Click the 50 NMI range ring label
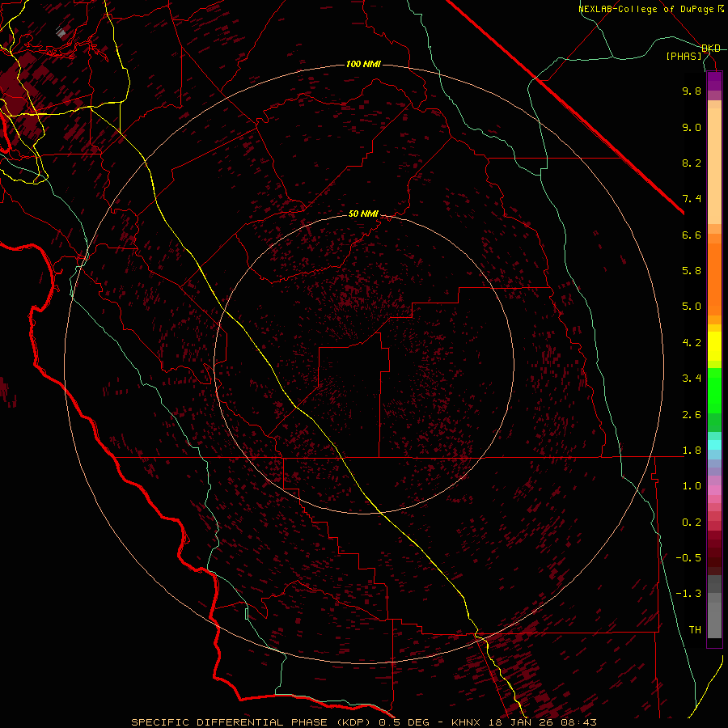Viewport: 728px width, 728px height. 363,214
